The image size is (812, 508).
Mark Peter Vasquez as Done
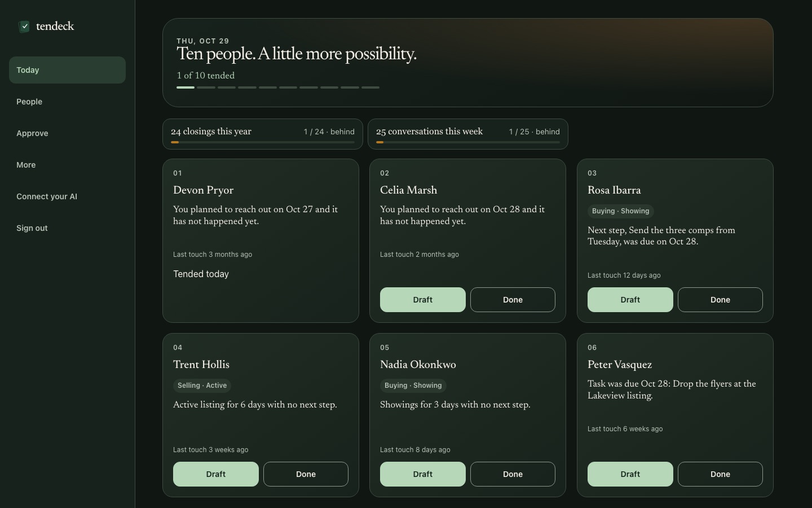coord(720,474)
